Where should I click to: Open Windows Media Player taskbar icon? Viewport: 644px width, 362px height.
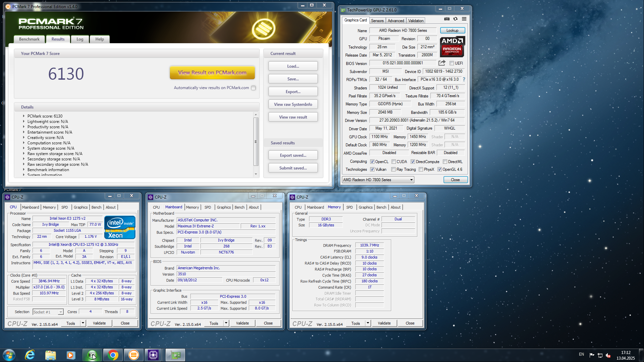pyautogui.click(x=71, y=355)
